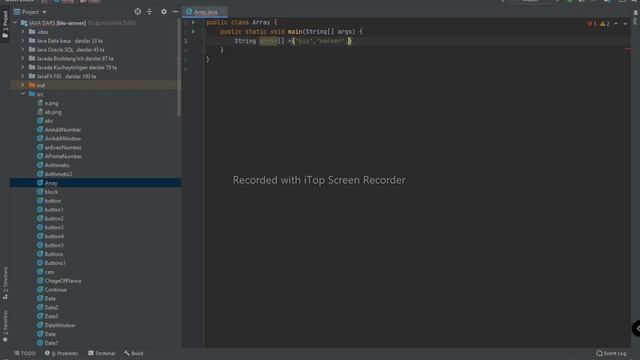640x360 pixels.
Task: Open Project panel settings gear
Action: pyautogui.click(x=164, y=12)
